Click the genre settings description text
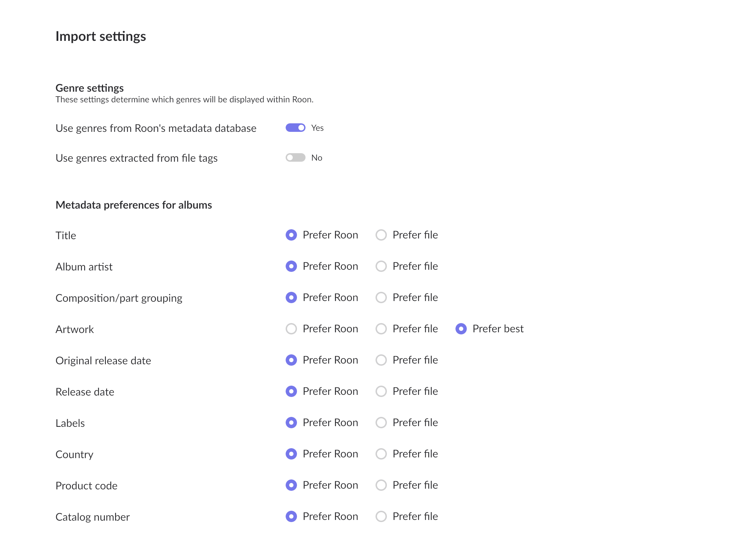This screenshot has height=553, width=756. tap(184, 100)
